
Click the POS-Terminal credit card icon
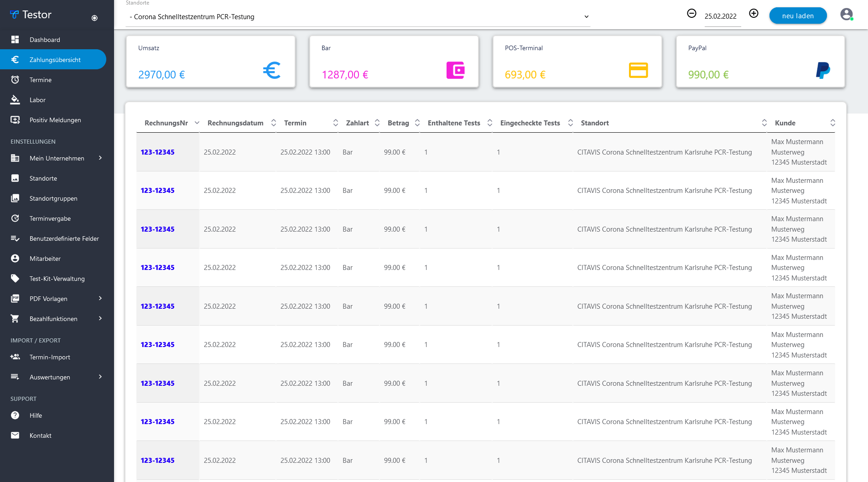pos(638,70)
